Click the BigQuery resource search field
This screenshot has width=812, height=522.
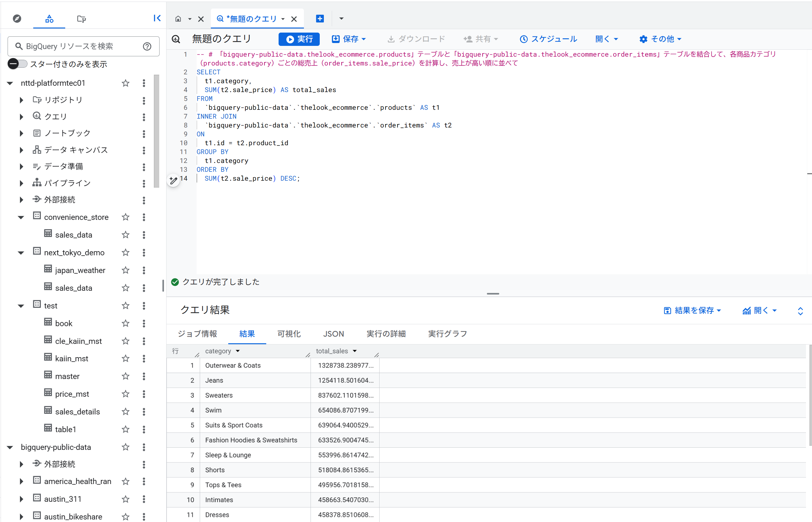[x=78, y=47]
